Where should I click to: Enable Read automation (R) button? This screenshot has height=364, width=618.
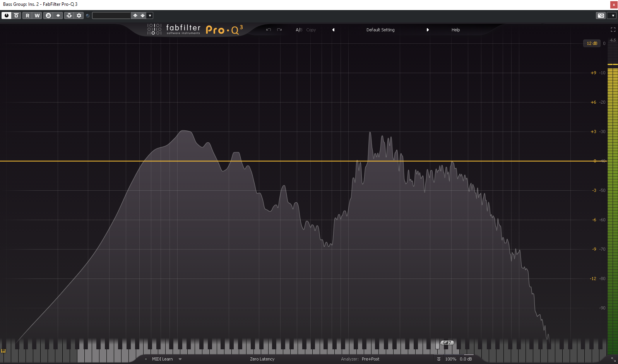27,15
